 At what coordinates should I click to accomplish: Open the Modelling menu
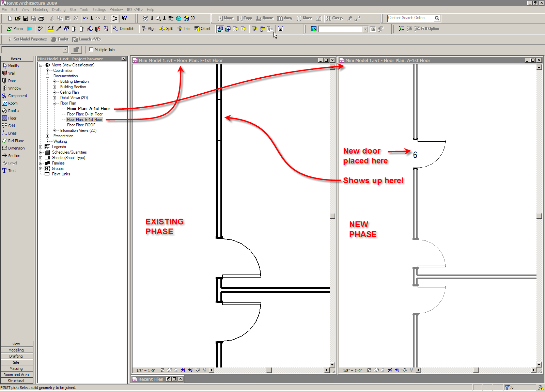pyautogui.click(x=41, y=10)
